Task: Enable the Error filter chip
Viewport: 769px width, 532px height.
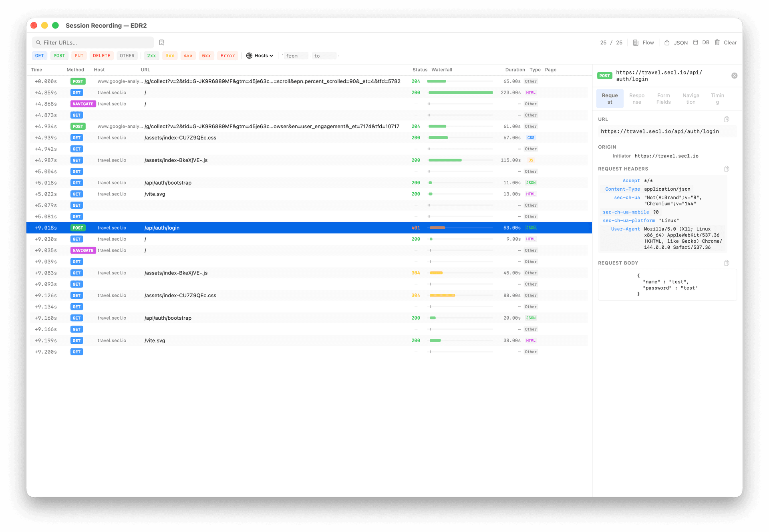Action: point(227,56)
